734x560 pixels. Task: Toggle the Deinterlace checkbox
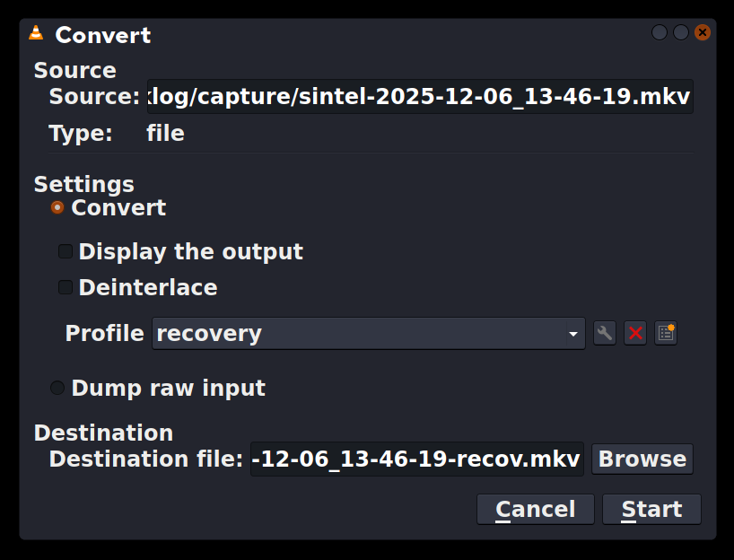click(66, 287)
